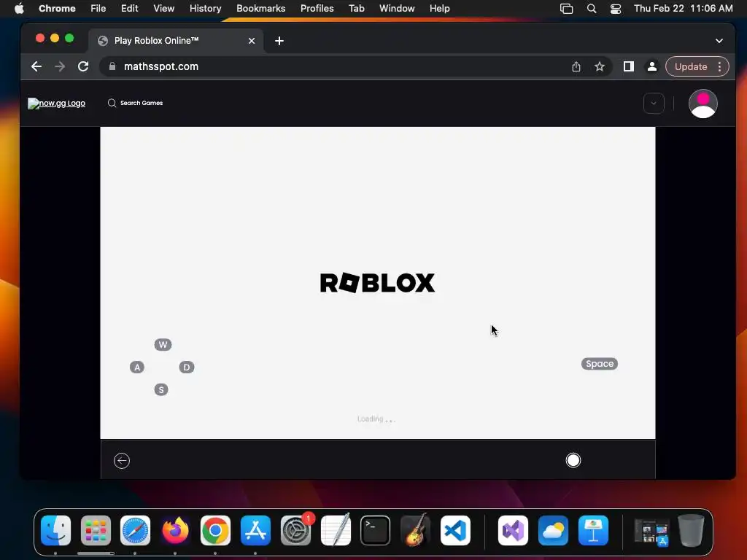Open the Chrome side panel icon
Screen dimensions: 747x560
(x=628, y=66)
